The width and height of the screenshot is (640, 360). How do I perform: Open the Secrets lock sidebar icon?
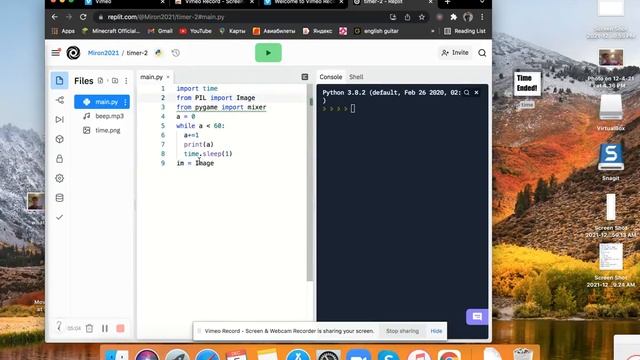point(60,159)
